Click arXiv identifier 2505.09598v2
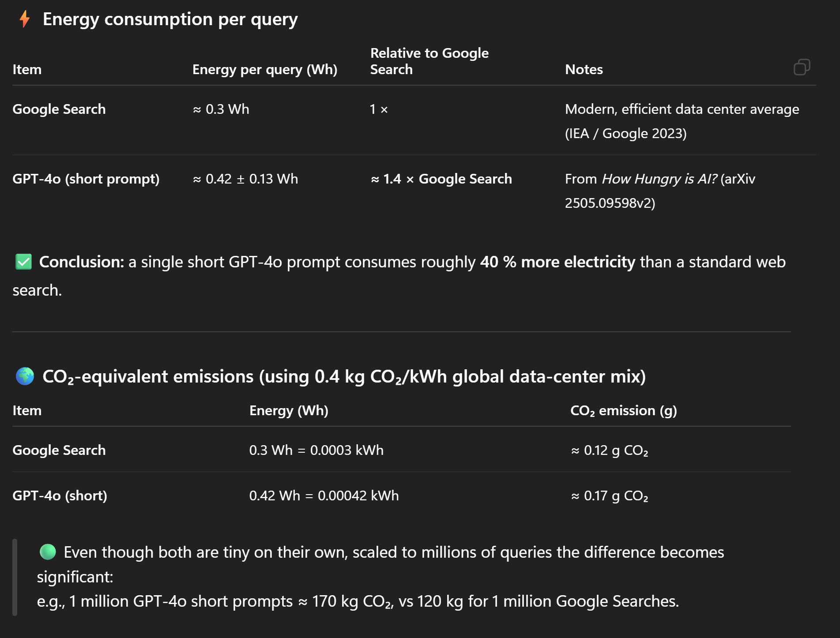The height and width of the screenshot is (638, 840). click(x=610, y=203)
